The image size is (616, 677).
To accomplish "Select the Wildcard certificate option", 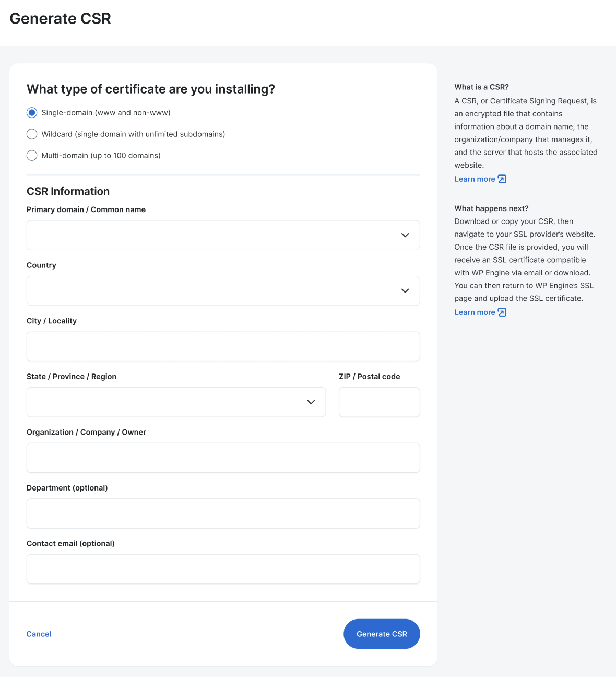I will point(31,134).
